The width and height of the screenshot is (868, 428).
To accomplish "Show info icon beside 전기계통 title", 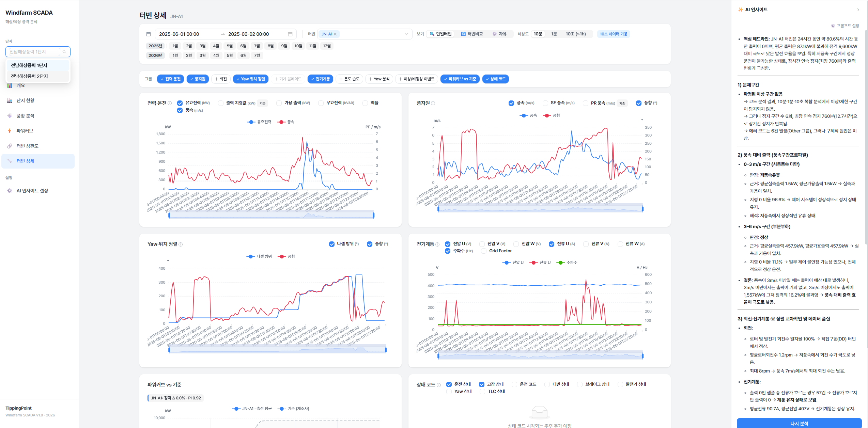I will pos(437,244).
